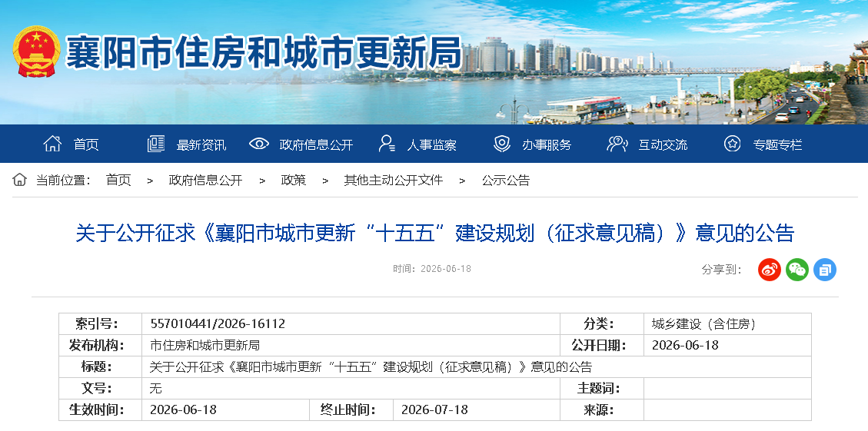Go to 政府信息公开 in the nav bar
The image size is (868, 431).
316,145
